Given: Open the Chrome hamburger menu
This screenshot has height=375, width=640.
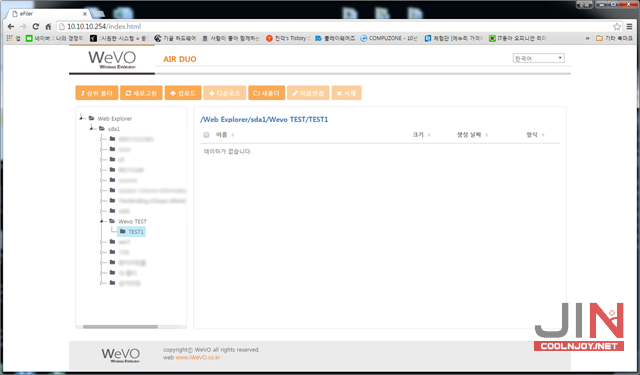Looking at the screenshot, I should [x=629, y=27].
